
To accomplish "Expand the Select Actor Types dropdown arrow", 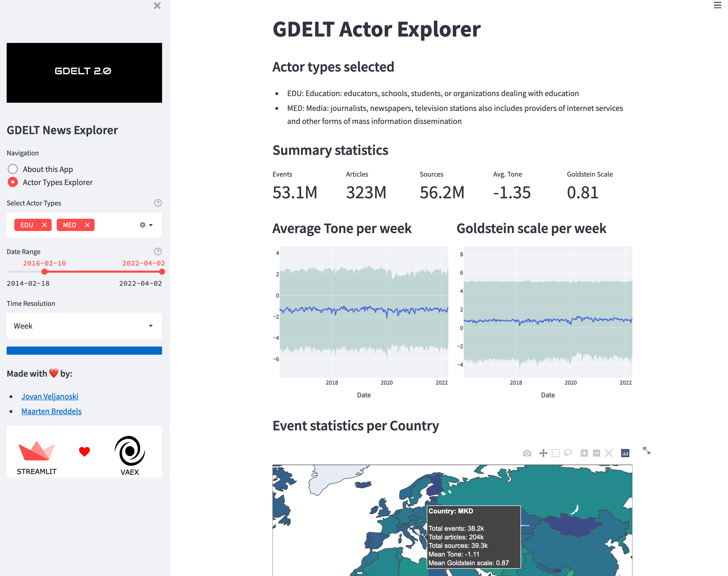I will coord(151,225).
